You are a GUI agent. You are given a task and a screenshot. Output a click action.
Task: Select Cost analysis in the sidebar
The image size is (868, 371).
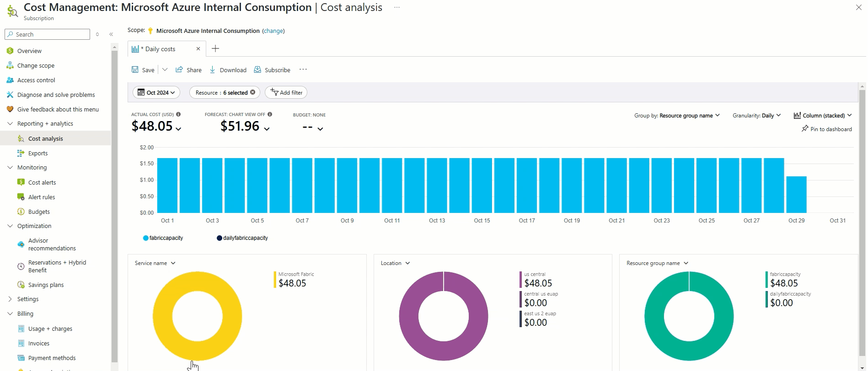pyautogui.click(x=55, y=138)
